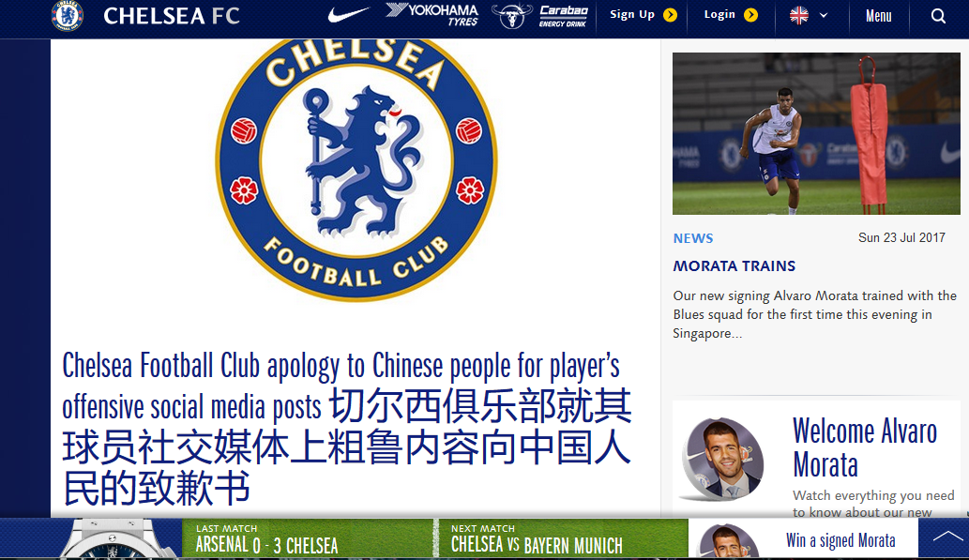The image size is (969, 560).
Task: Click the yellow arrow beside Sign Up
Action: [x=670, y=15]
